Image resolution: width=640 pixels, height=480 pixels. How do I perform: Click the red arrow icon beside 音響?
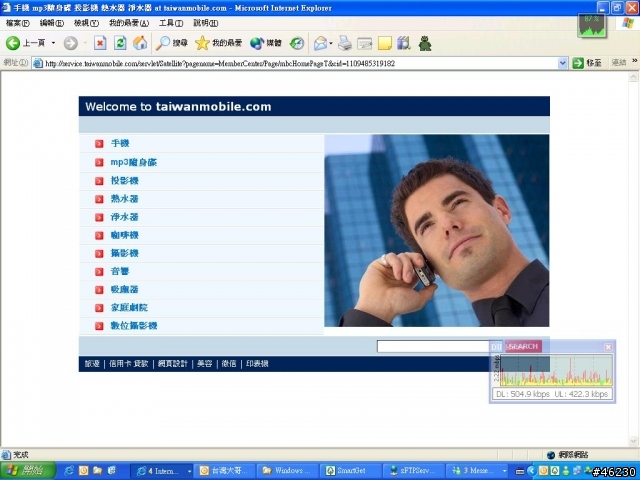[99, 272]
